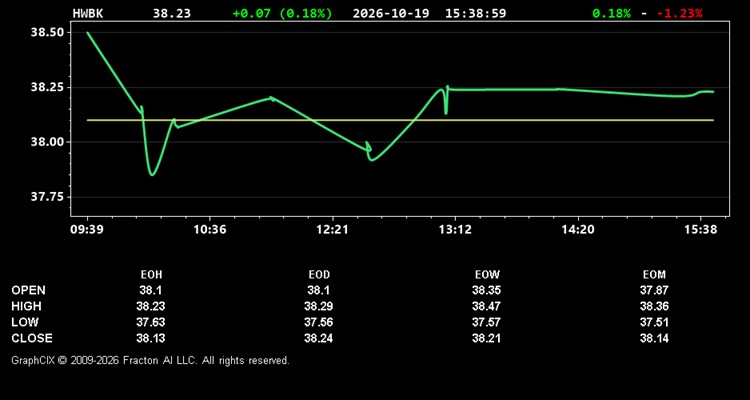Image resolution: width=750 pixels, height=400 pixels.
Task: Click the HIGH row label
Action: pyautogui.click(x=26, y=306)
